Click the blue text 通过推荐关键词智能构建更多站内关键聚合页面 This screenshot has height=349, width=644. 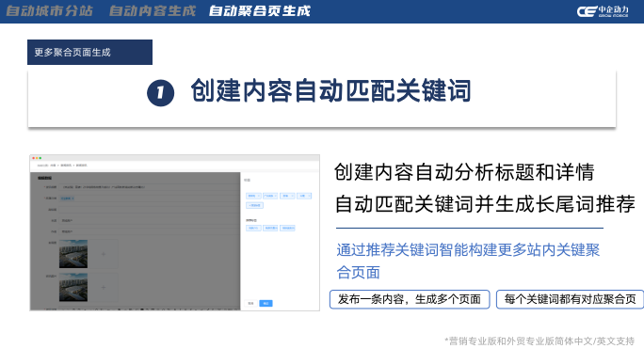pyautogui.click(x=468, y=261)
